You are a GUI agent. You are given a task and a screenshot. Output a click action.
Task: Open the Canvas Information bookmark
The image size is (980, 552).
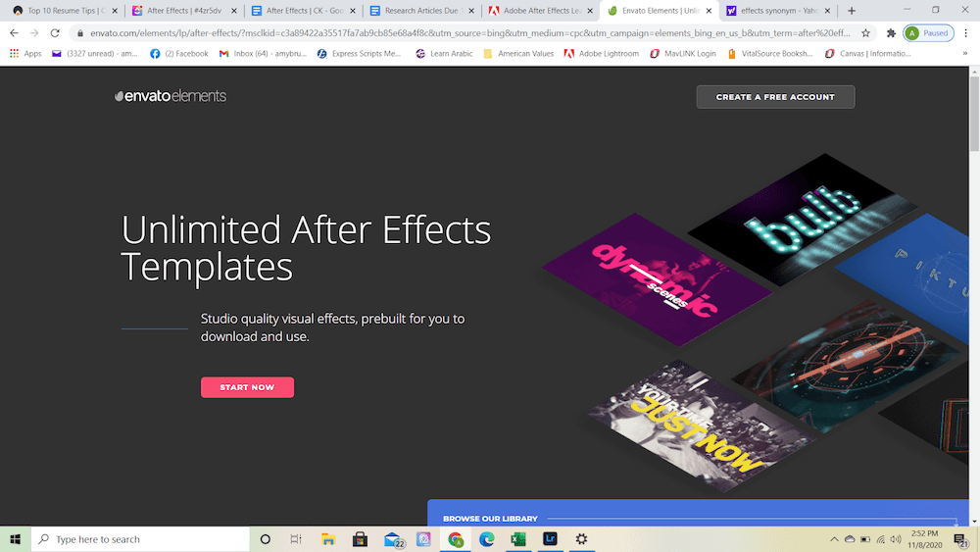pos(868,54)
